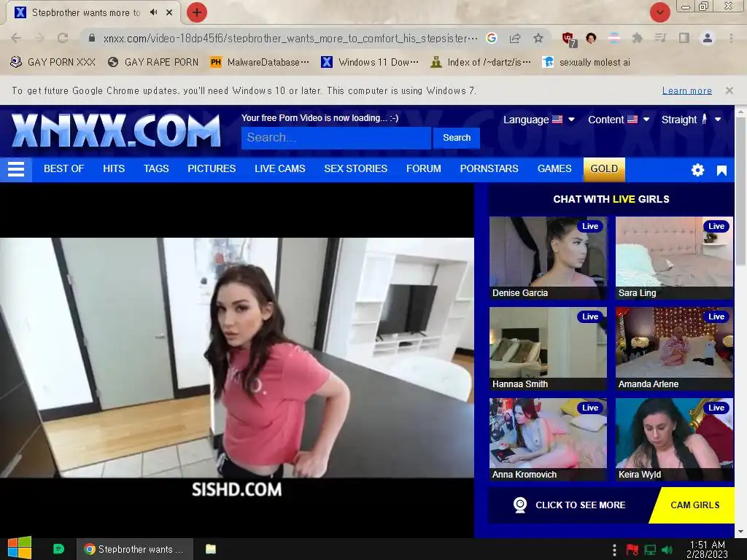Open the BEST OF menu item
The width and height of the screenshot is (747, 560).
pyautogui.click(x=64, y=168)
